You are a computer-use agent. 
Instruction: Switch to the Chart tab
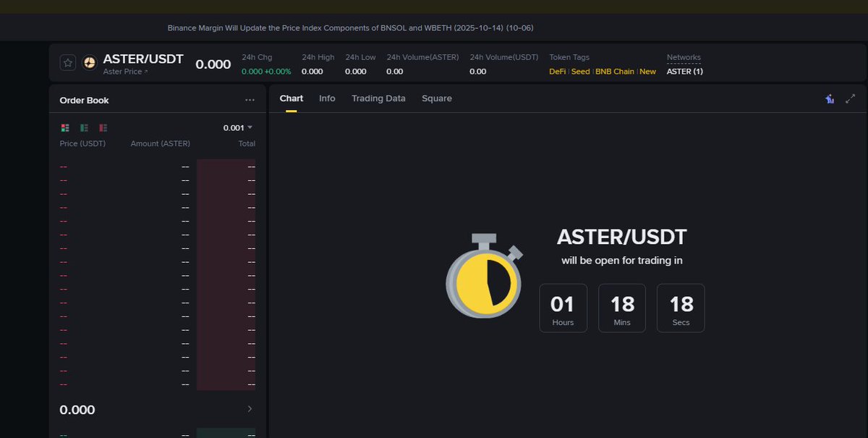coord(292,98)
